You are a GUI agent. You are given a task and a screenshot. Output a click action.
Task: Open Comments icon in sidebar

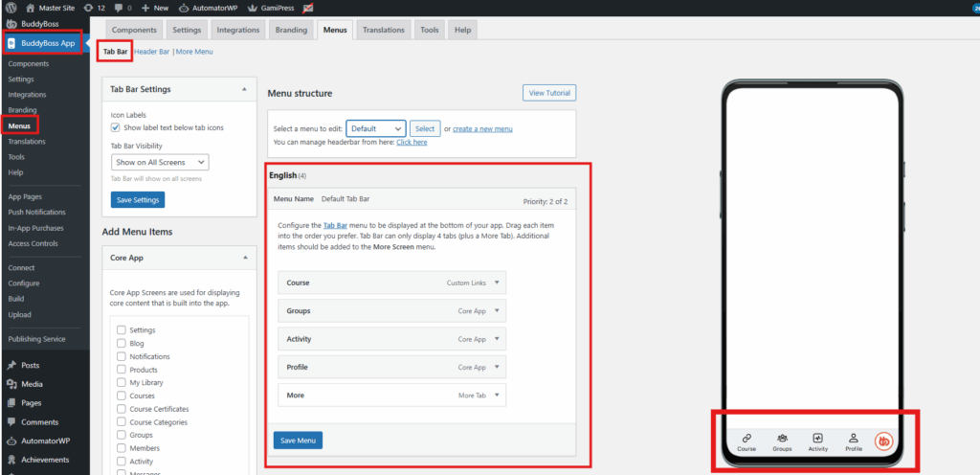(11, 422)
